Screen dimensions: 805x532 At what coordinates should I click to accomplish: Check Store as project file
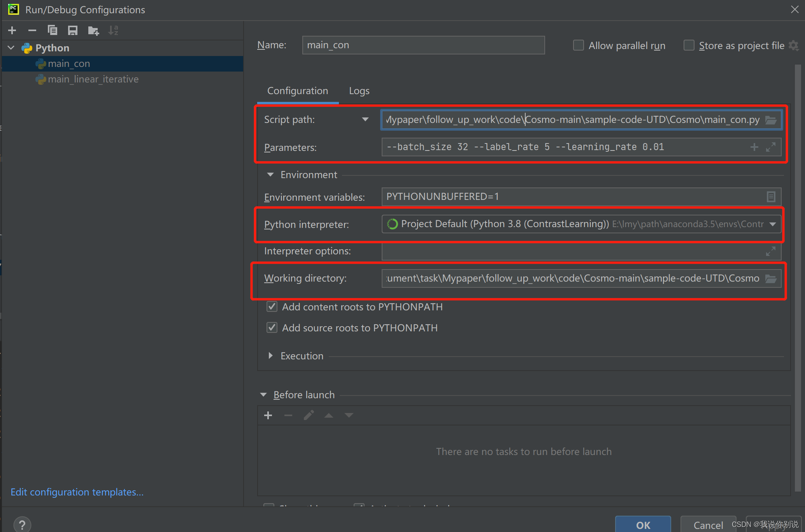(x=689, y=45)
